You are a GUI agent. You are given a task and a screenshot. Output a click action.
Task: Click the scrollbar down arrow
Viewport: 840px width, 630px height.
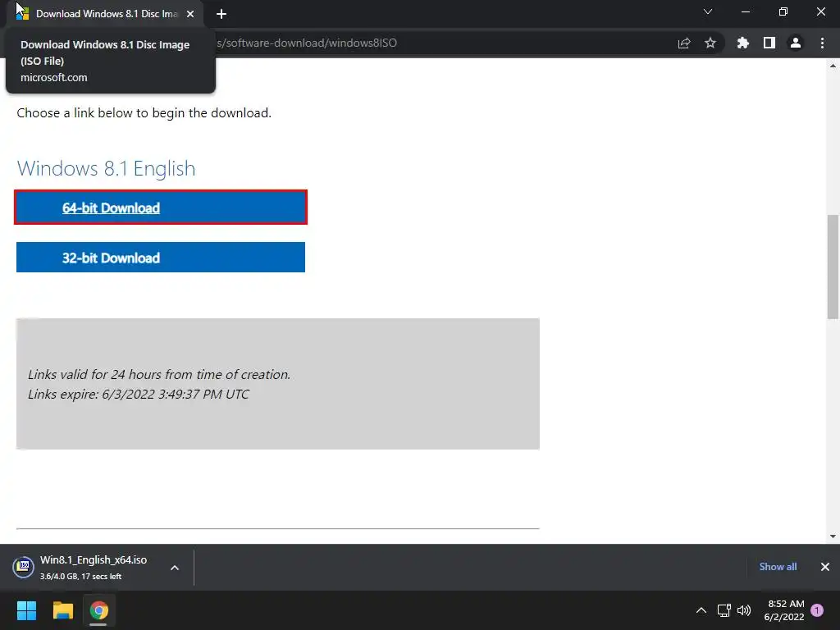pyautogui.click(x=833, y=536)
